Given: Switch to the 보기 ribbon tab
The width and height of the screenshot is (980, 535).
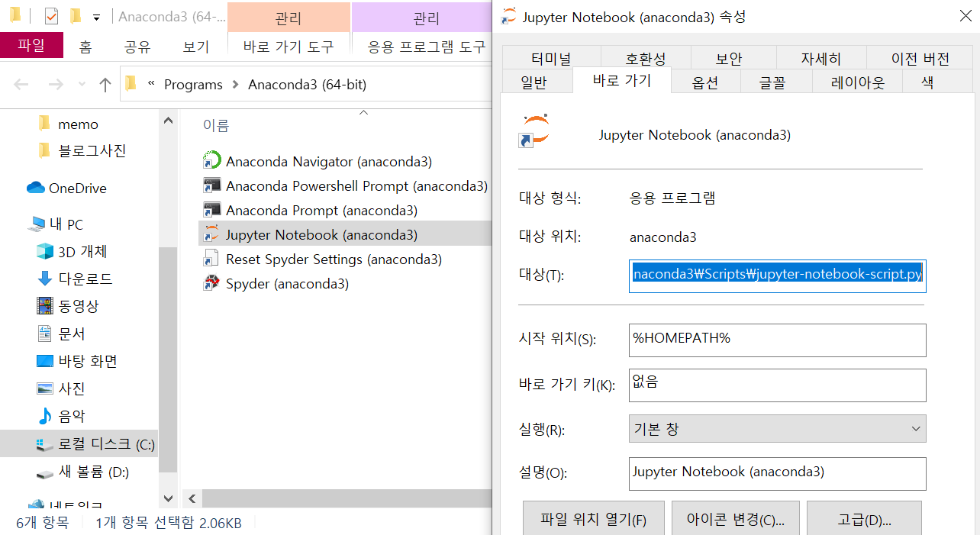Looking at the screenshot, I should coord(196,47).
